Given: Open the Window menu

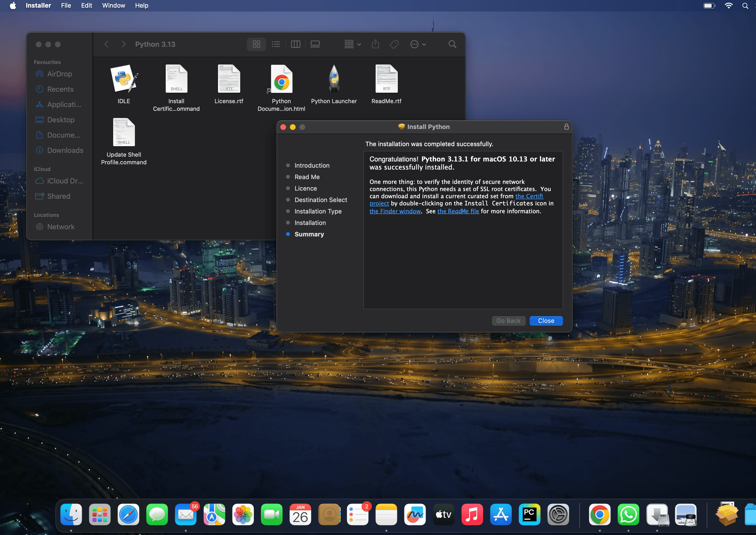Looking at the screenshot, I should point(113,5).
